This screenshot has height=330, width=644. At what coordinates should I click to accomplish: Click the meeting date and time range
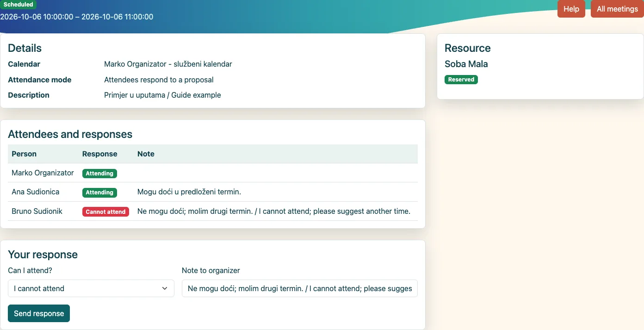(x=77, y=17)
